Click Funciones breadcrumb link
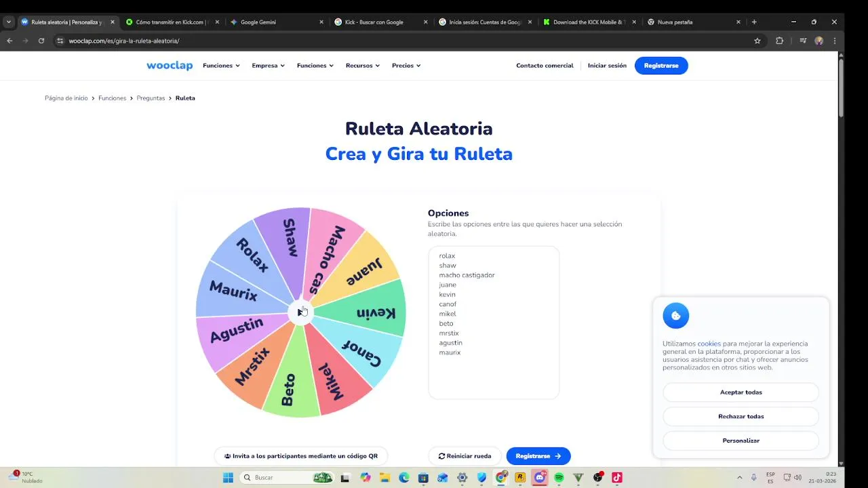The height and width of the screenshot is (488, 868). coord(112,98)
